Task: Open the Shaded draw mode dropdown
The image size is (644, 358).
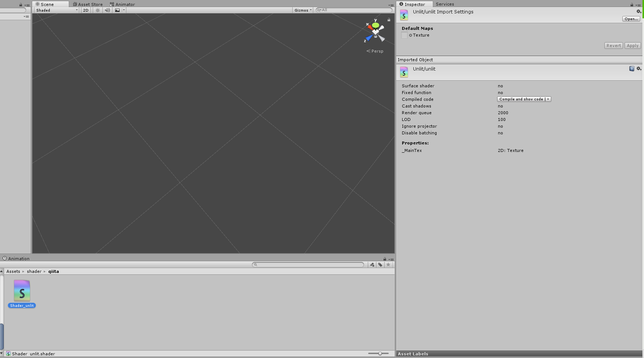Action: [55, 10]
